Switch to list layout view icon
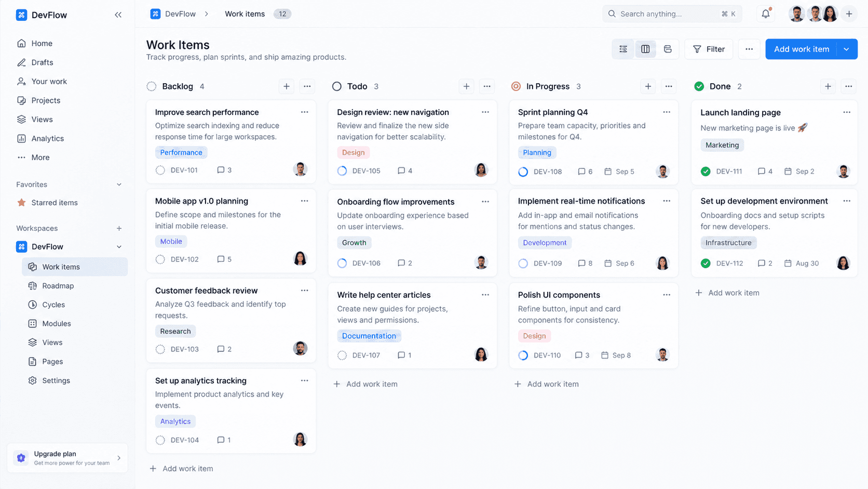 [x=623, y=49]
